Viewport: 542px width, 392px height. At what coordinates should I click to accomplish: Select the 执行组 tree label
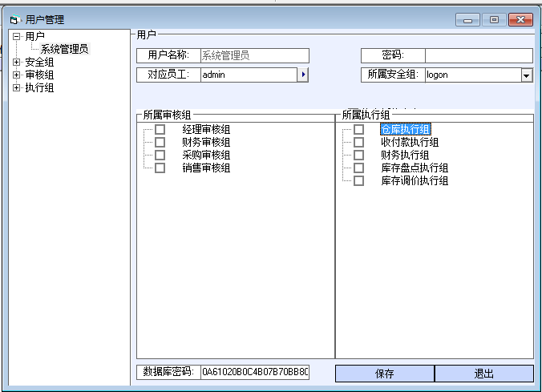tap(39, 88)
